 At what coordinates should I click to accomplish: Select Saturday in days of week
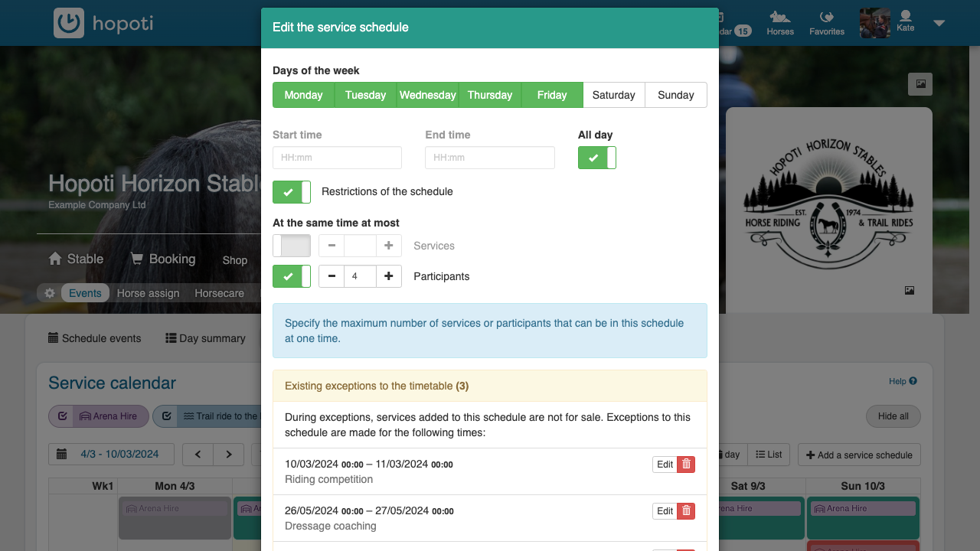point(613,95)
